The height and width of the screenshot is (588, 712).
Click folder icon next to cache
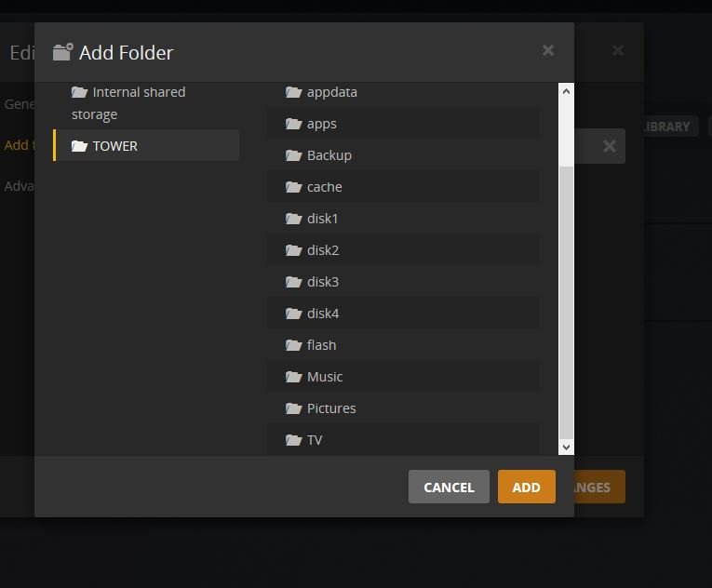pyautogui.click(x=294, y=187)
